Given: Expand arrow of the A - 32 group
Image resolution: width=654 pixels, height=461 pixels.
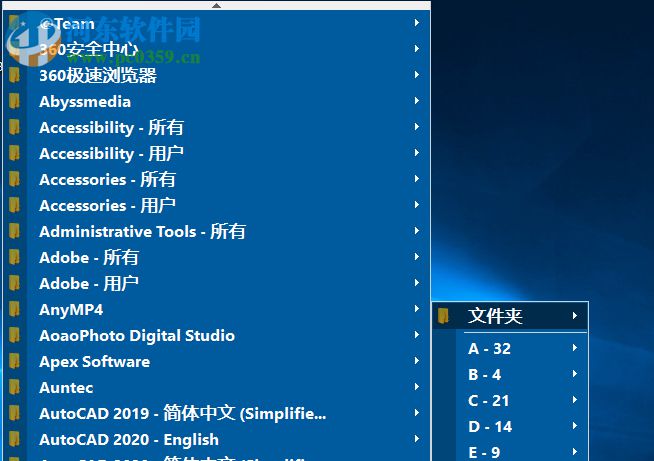Looking at the screenshot, I should coord(575,348).
